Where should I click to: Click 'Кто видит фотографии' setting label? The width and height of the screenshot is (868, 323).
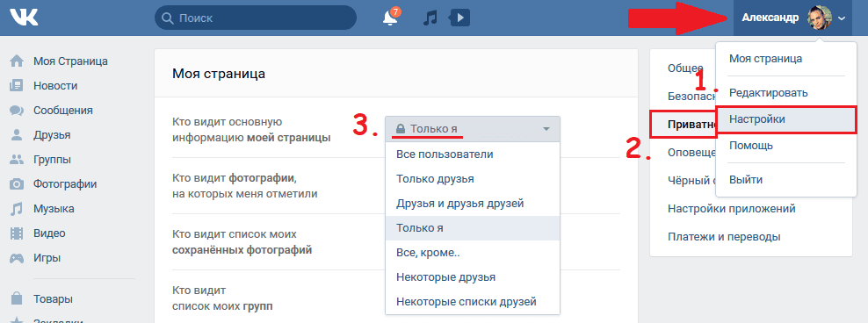tap(245, 186)
